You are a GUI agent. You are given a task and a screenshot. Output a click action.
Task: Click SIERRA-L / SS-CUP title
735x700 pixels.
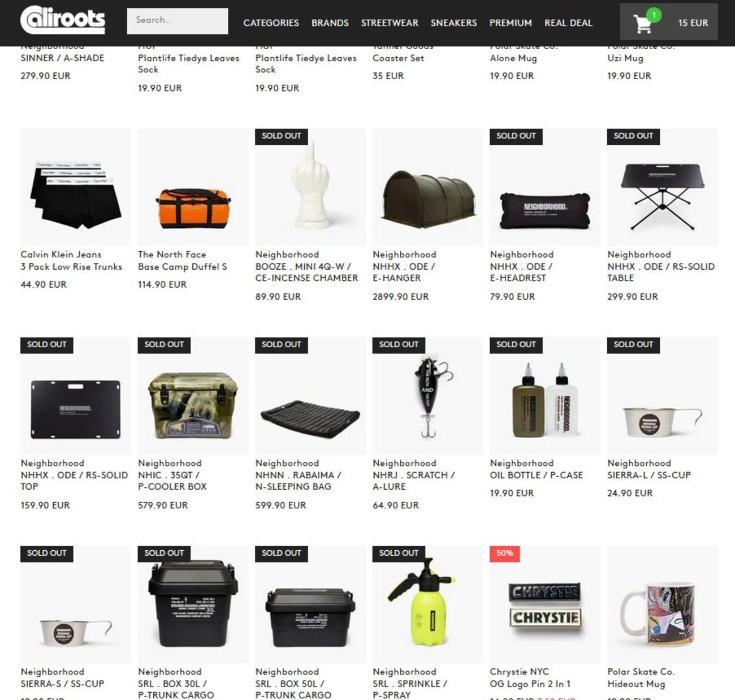click(649, 475)
